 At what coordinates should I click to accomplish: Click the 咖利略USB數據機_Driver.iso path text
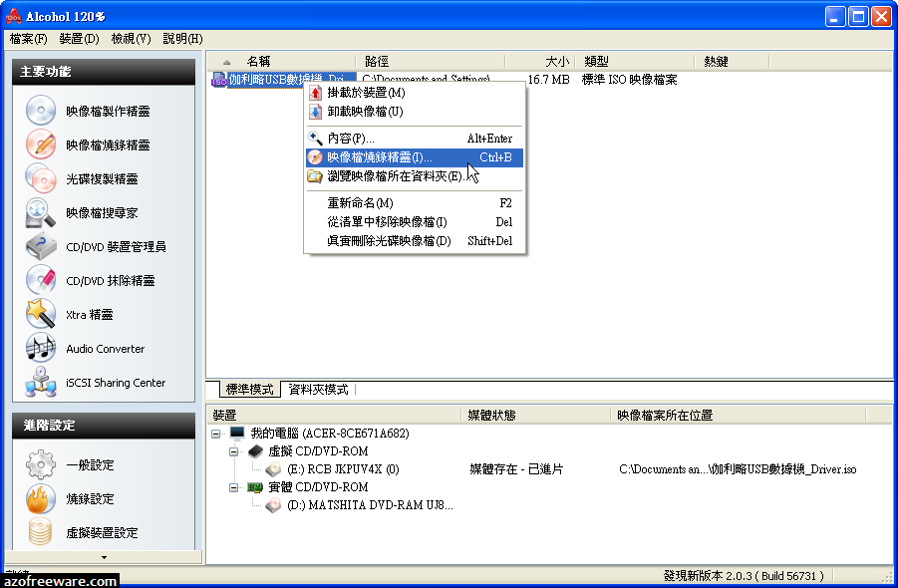pyautogui.click(x=738, y=469)
